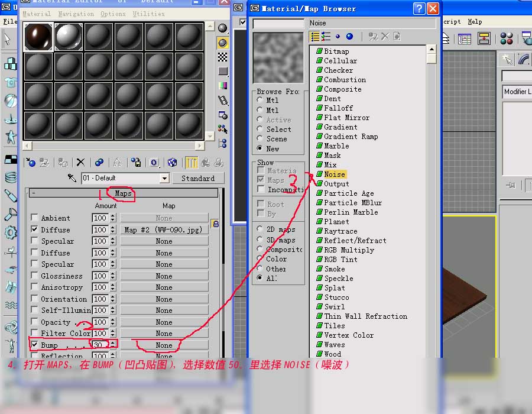The image size is (532, 414).
Task: Click Noise map preview thumbnail
Action: click(278, 58)
